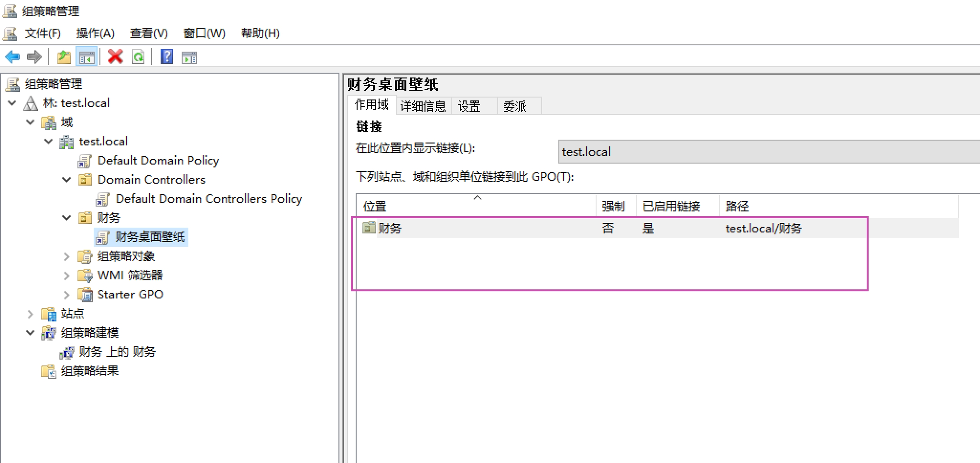The width and height of the screenshot is (980, 463).
Task: Toggle the show/hide console tree icon
Action: point(87,57)
